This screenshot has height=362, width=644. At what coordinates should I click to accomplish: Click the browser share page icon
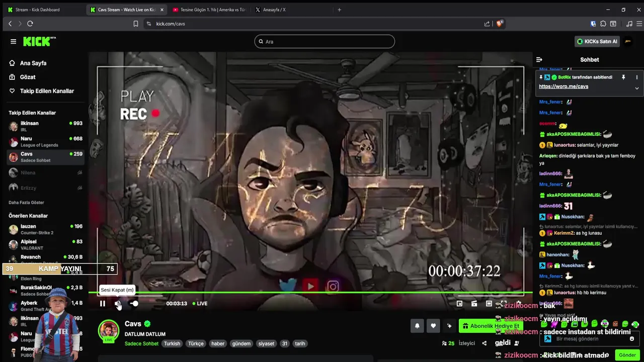pos(487,24)
